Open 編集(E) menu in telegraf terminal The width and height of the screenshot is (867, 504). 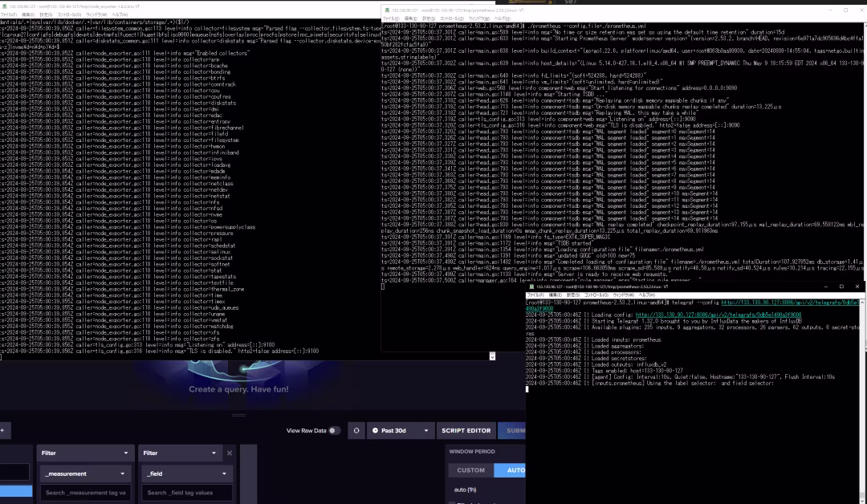[x=556, y=295]
